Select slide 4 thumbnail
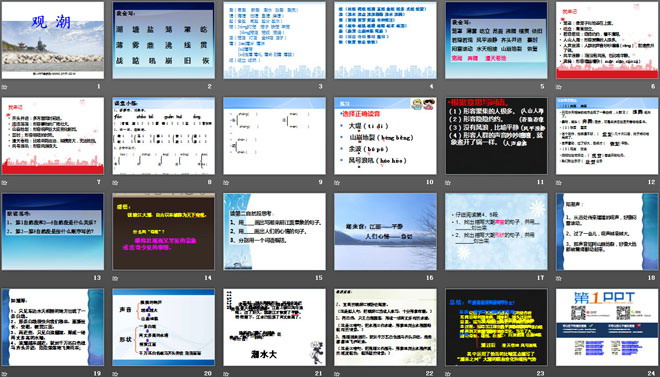 385,40
